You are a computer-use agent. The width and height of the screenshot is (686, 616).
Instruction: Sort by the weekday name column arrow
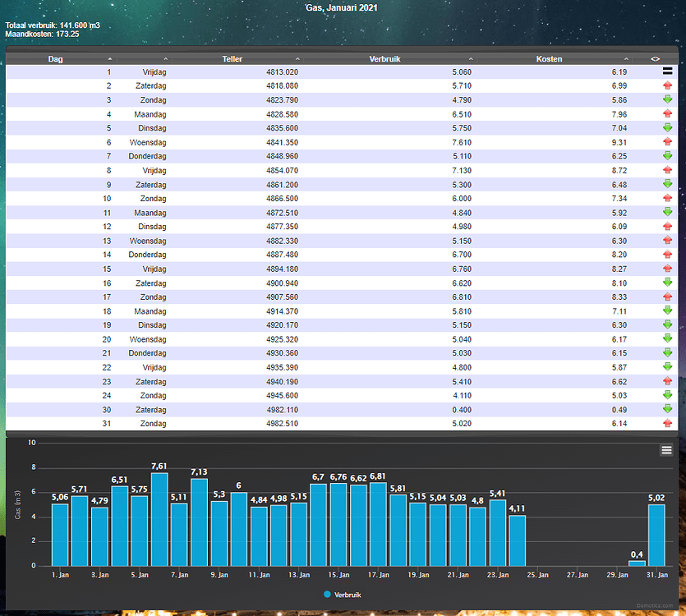tap(165, 58)
